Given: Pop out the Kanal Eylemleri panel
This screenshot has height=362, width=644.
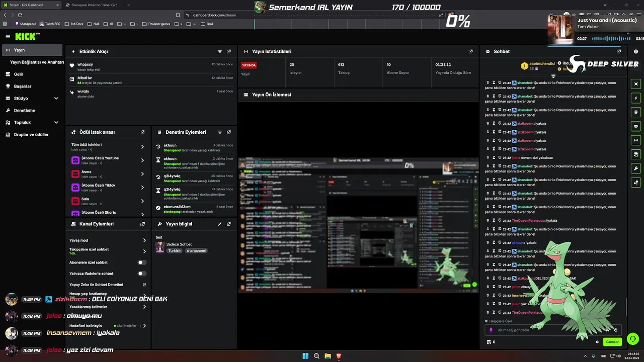Looking at the screenshot, I should click(x=143, y=224).
